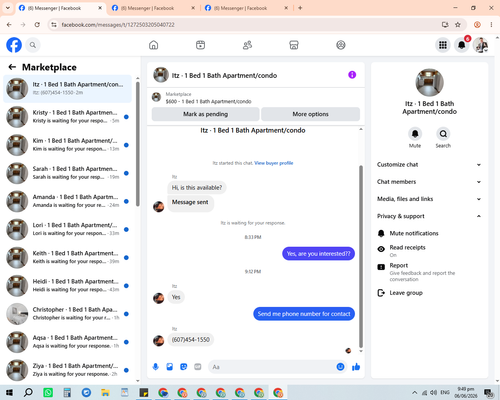500x400 pixels.
Task: Open Calculator from the taskbar
Action: [x=67, y=392]
